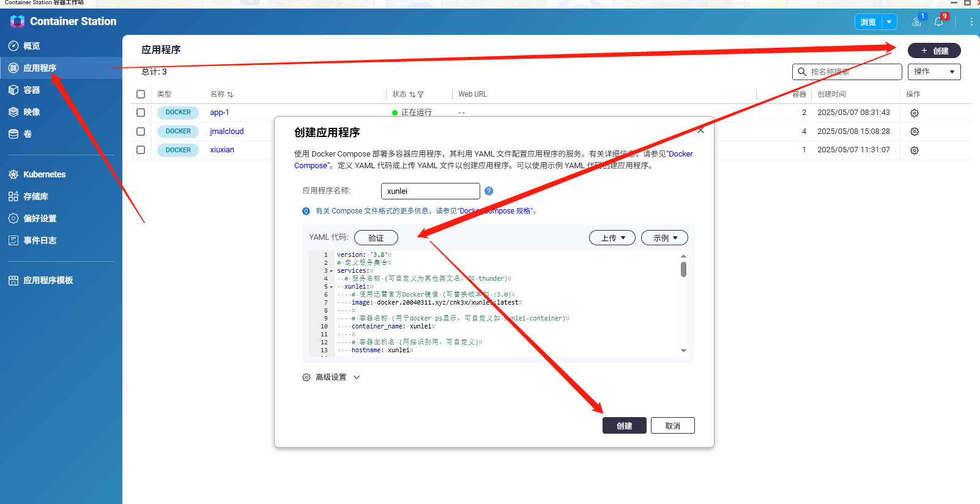The width and height of the screenshot is (980, 504).
Task: Click the hostname: xunlei YAML line
Action: (382, 350)
